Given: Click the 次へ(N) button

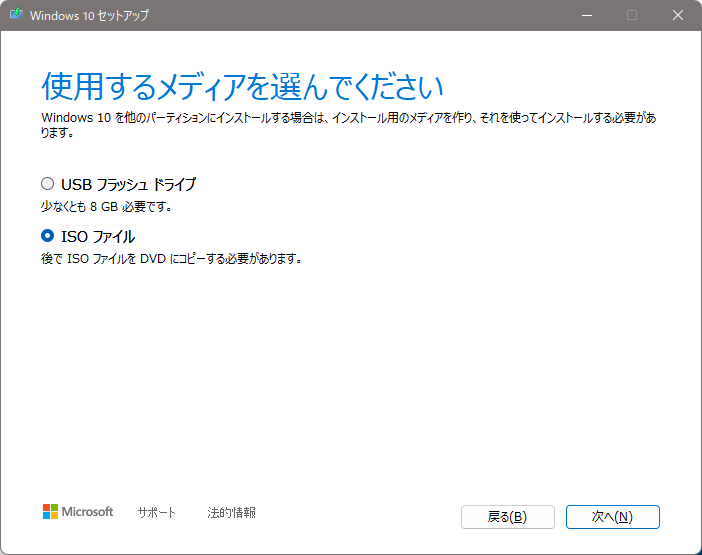Looking at the screenshot, I should [612, 517].
